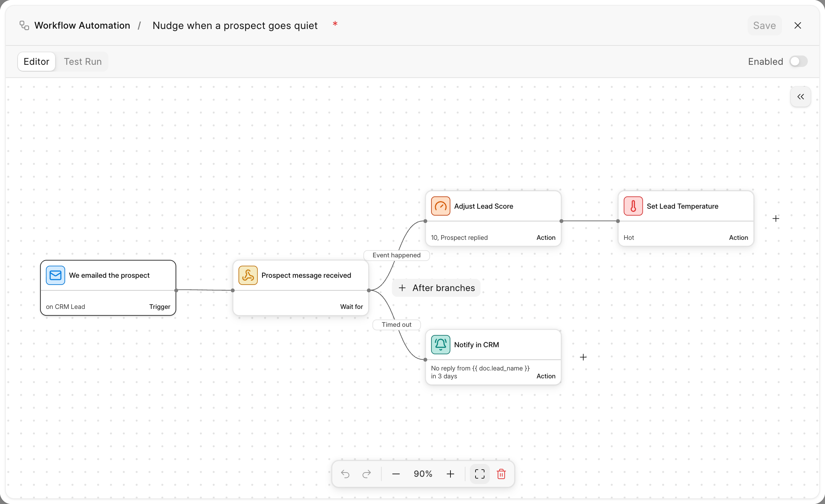
Task: Zoom out the canvas with minus
Action: [x=396, y=474]
